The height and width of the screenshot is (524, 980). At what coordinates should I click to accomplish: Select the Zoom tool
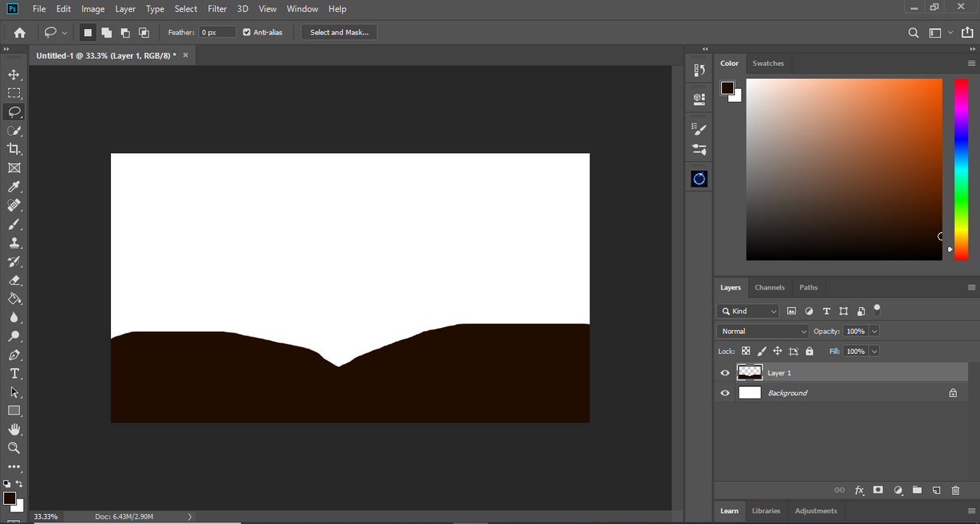pos(14,448)
